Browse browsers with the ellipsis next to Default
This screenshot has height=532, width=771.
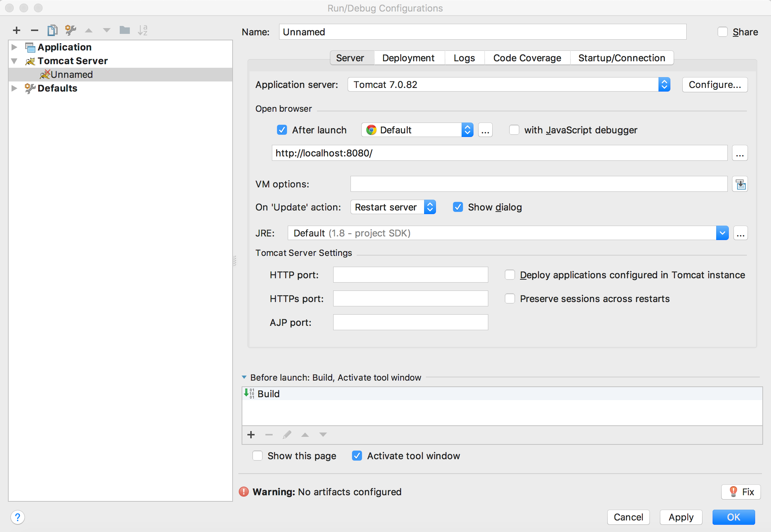click(485, 130)
